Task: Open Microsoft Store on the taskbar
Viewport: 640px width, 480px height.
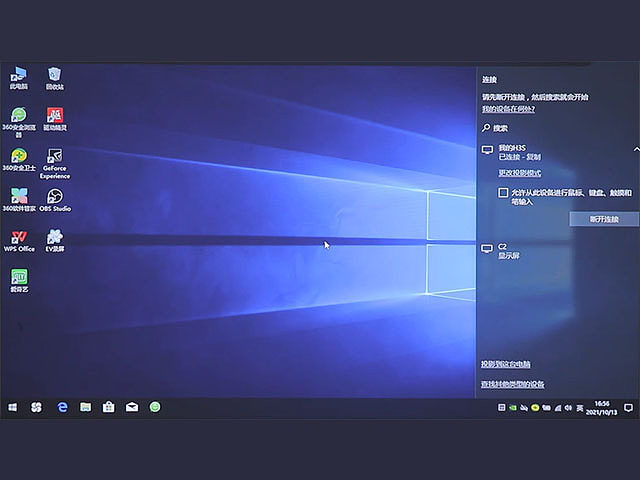Action: coord(109,407)
